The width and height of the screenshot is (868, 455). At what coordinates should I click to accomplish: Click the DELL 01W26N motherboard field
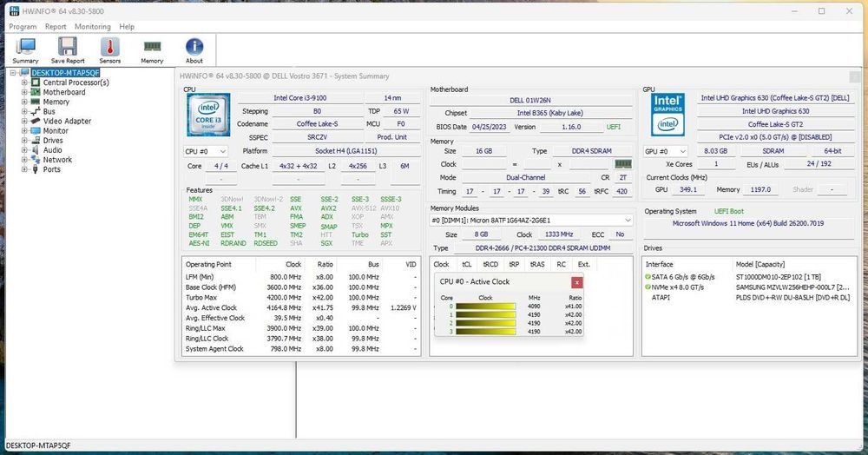tap(530, 100)
